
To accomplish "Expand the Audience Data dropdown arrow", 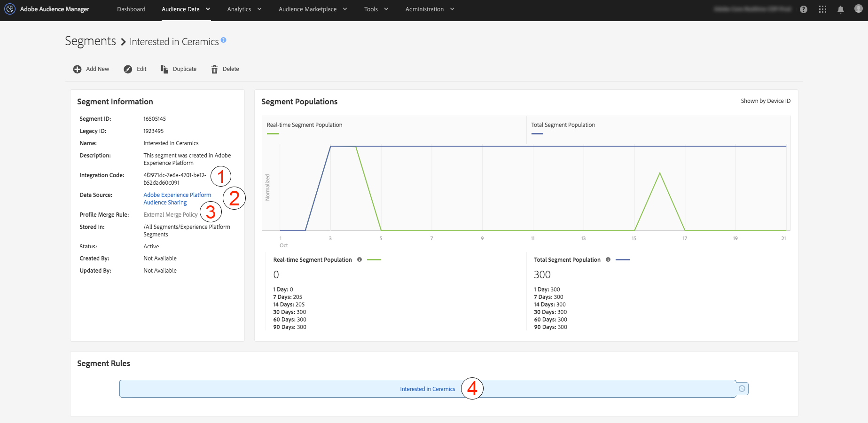I will [208, 9].
